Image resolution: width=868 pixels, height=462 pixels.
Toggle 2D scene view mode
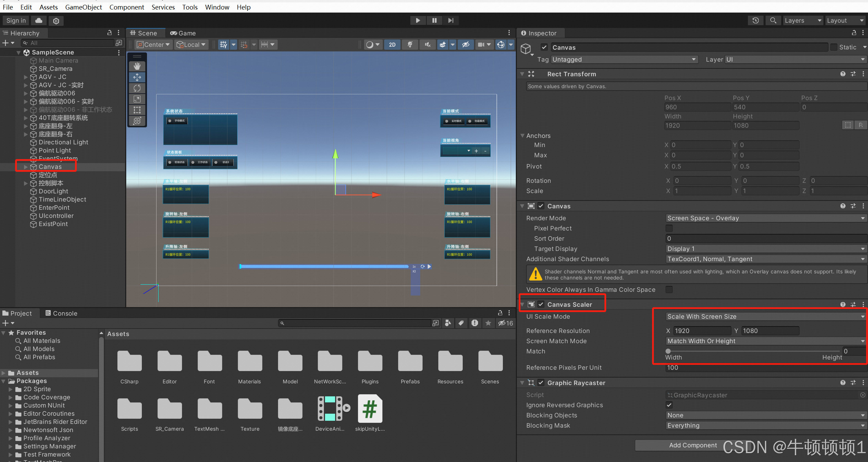[392, 45]
